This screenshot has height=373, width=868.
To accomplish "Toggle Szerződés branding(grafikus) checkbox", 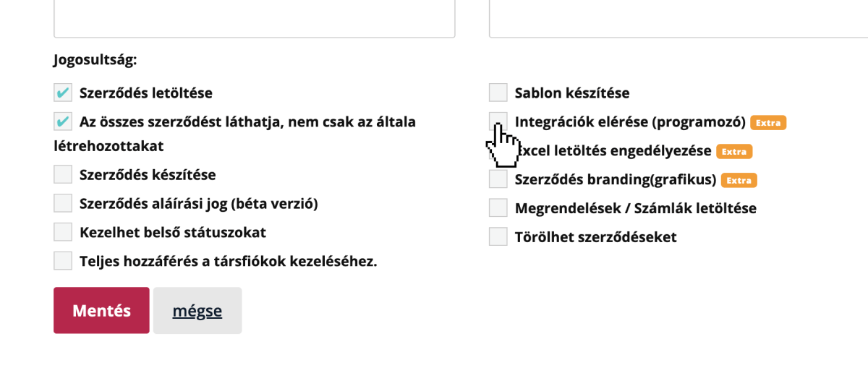I will click(x=498, y=179).
